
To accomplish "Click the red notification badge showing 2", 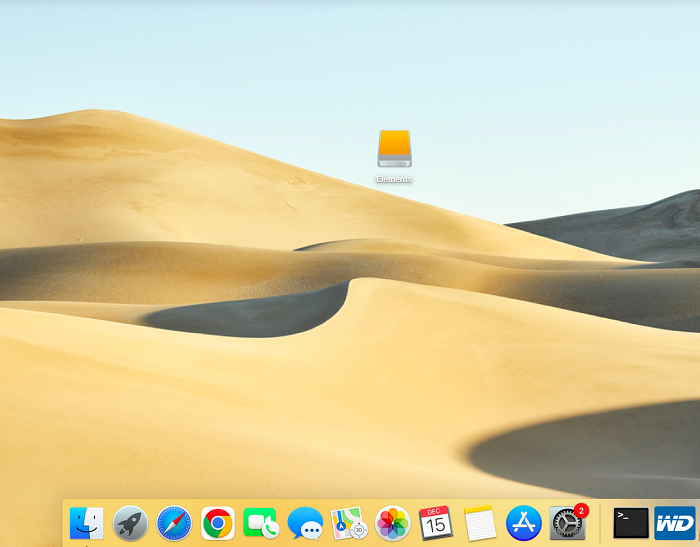I will click(x=582, y=510).
